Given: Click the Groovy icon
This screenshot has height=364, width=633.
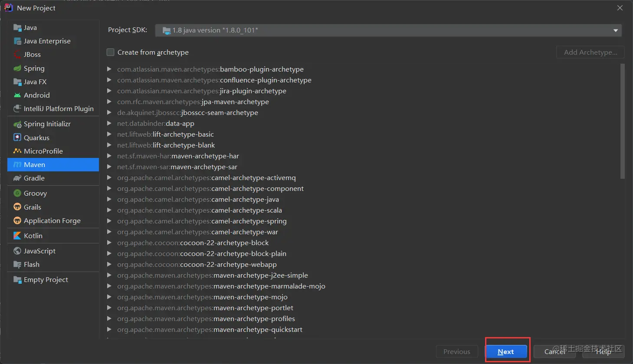Looking at the screenshot, I should pos(17,193).
